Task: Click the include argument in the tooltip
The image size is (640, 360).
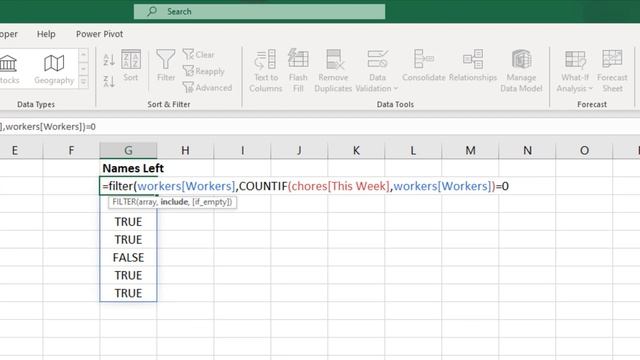Action: click(174, 202)
